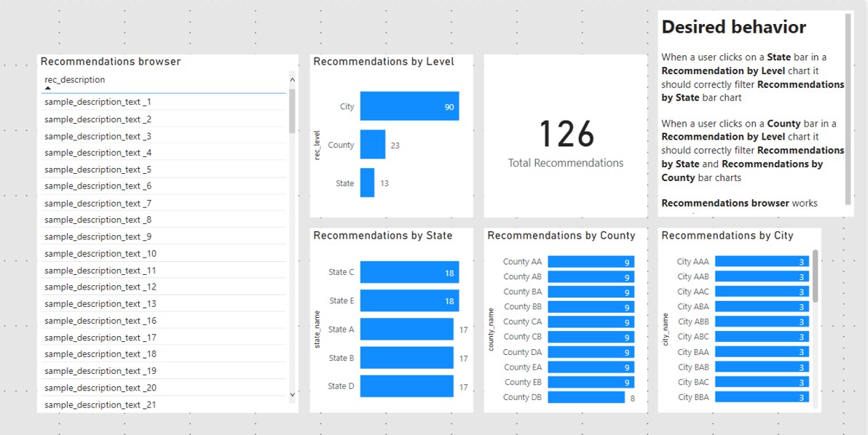Select row sample_description_text _21

[x=164, y=404]
